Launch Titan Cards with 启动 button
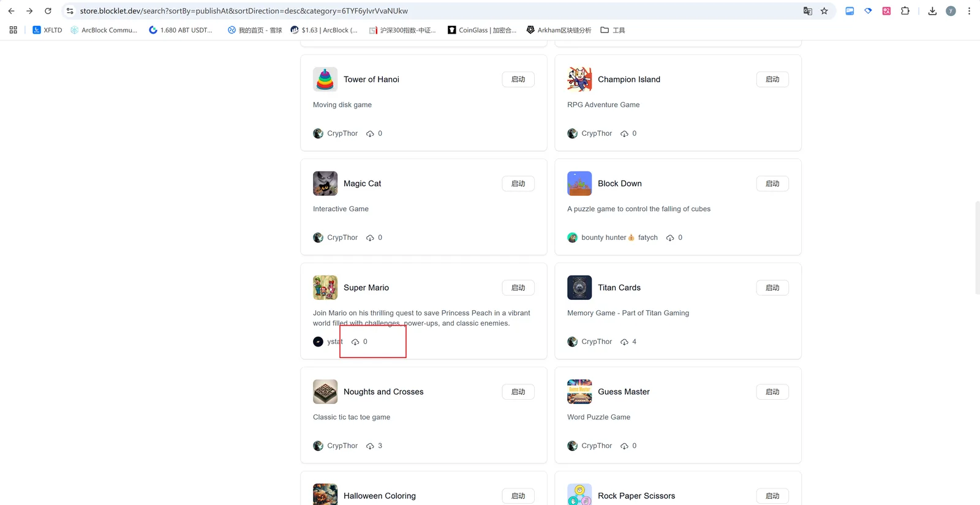 (x=772, y=288)
